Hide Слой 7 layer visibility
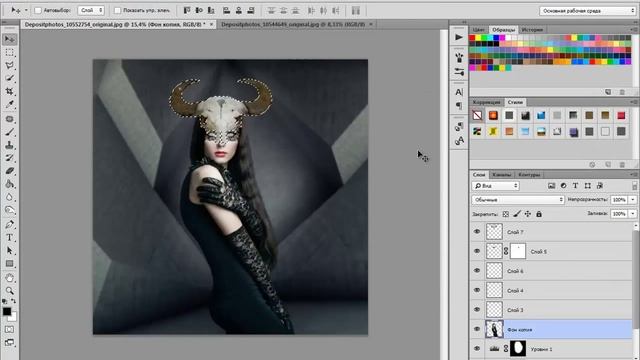Image resolution: width=640 pixels, height=360 pixels. 477,232
